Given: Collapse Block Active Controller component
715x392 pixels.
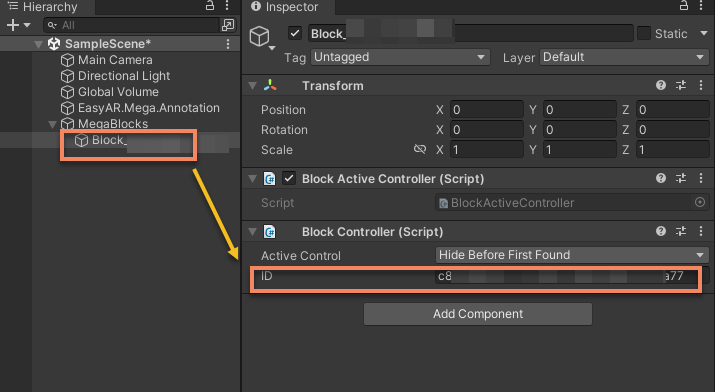Looking at the screenshot, I should 253,179.
